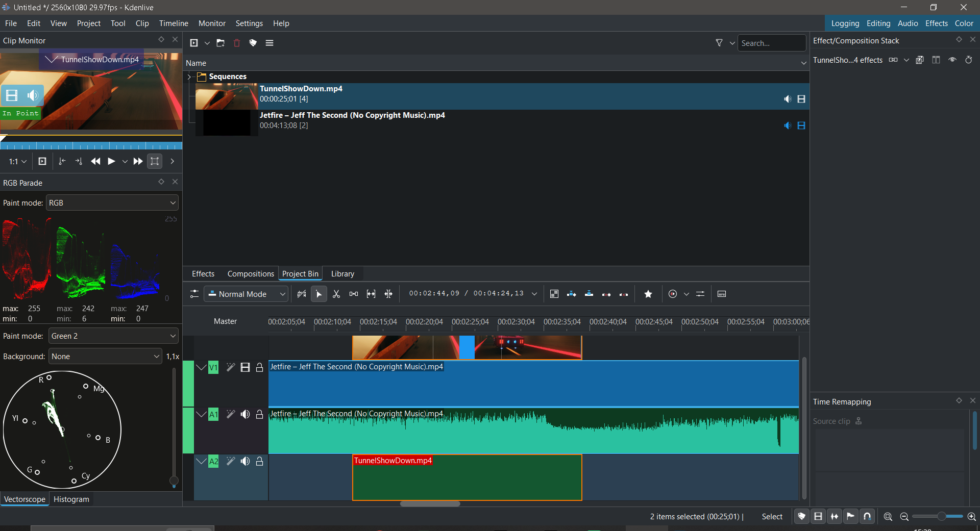Screen dimensions: 980x531
Task: Open Background None dropdown
Action: point(106,356)
